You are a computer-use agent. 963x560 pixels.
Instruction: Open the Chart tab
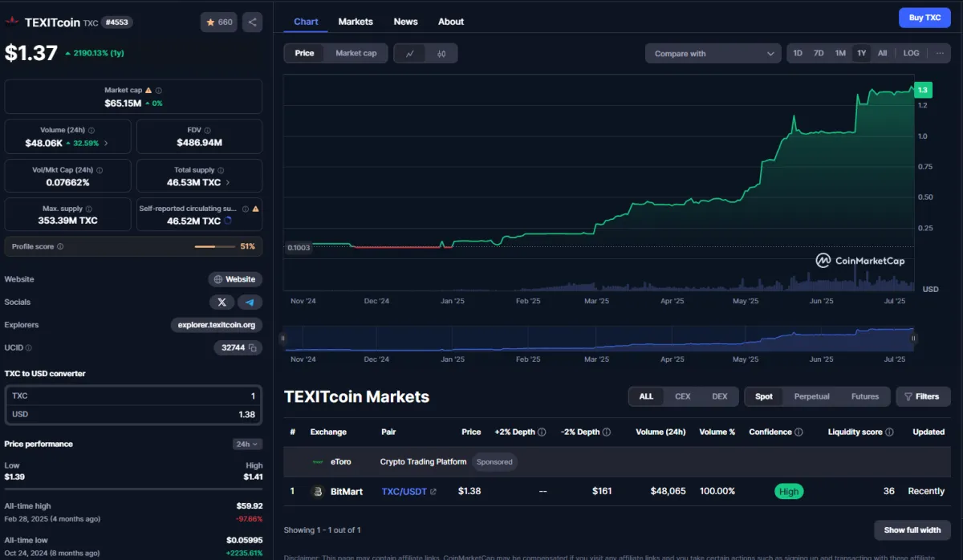(x=306, y=22)
